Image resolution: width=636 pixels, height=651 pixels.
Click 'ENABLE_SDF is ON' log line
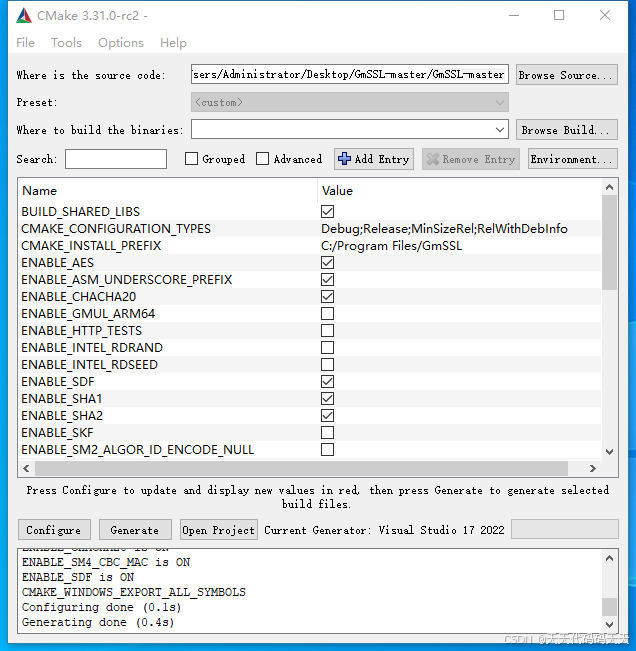pyautogui.click(x=78, y=577)
